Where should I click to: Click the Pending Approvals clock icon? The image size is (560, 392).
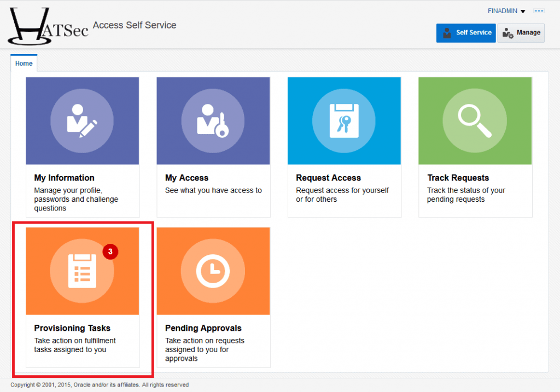[213, 271]
